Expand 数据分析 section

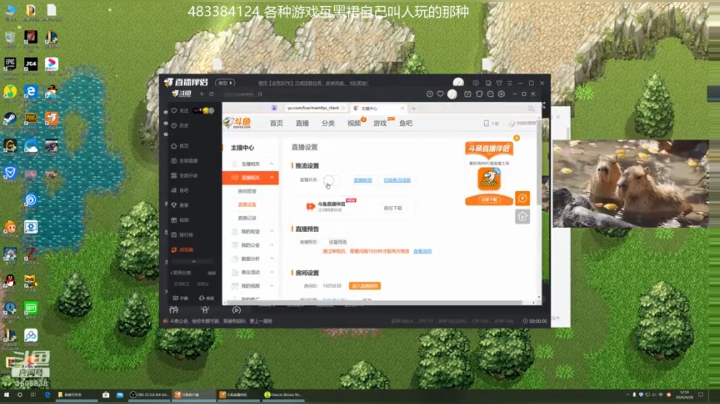[x=251, y=259]
